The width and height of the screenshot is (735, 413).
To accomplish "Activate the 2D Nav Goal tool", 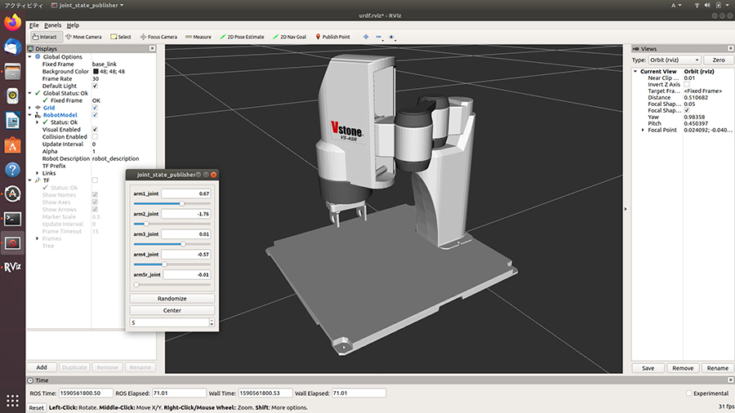I will (x=290, y=37).
